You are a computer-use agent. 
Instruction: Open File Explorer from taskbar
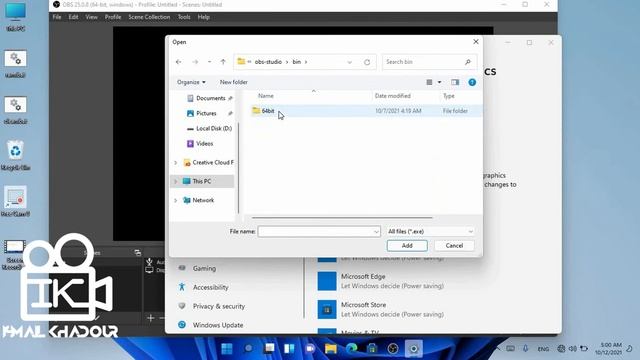(331, 349)
